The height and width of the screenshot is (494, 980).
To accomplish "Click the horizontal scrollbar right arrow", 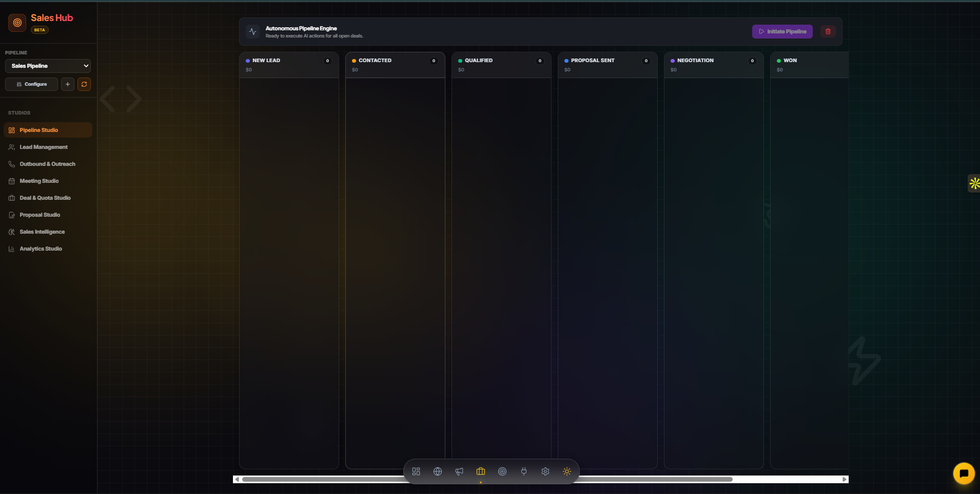I will [x=845, y=479].
